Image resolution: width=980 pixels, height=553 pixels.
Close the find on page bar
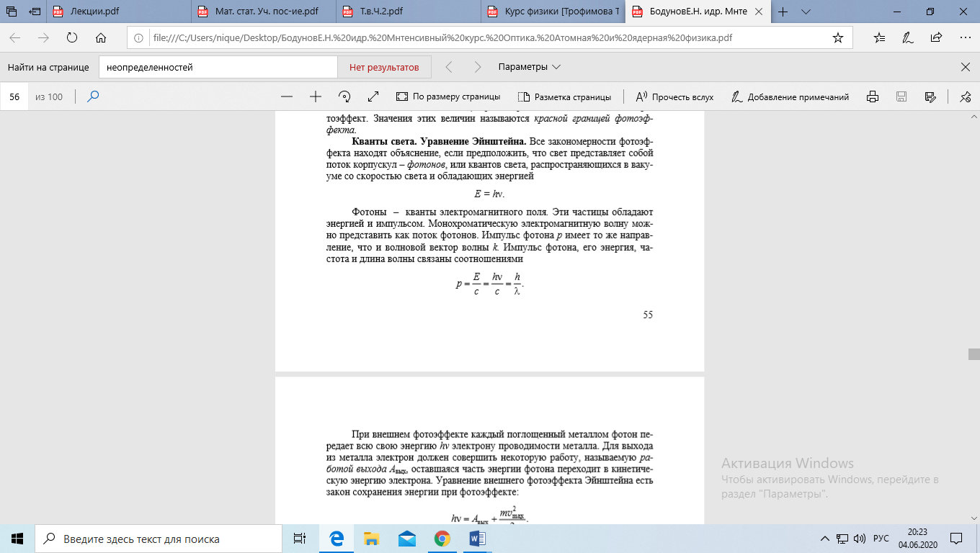966,67
